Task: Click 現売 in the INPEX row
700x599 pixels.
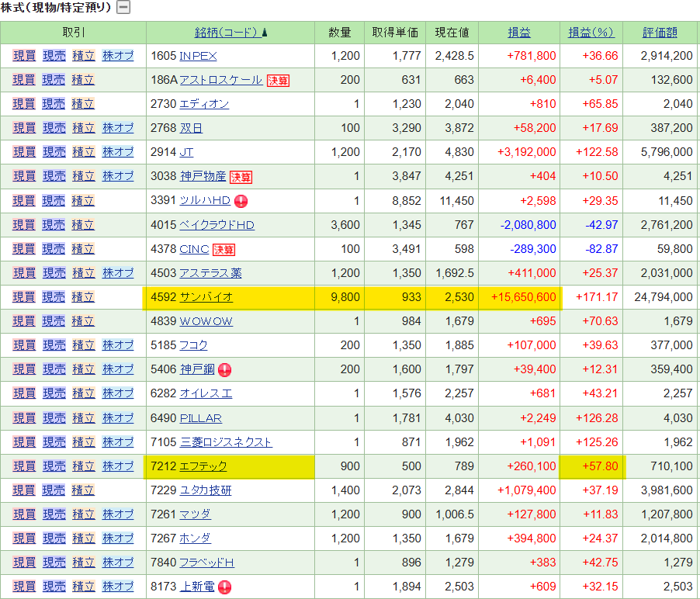Action: click(x=54, y=56)
